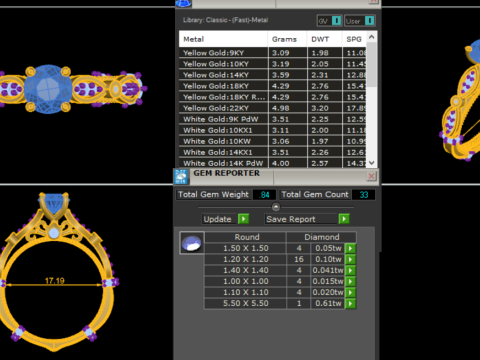Select the Yellow Gold:14KY row
This screenshot has height=360, width=480.
pos(273,75)
